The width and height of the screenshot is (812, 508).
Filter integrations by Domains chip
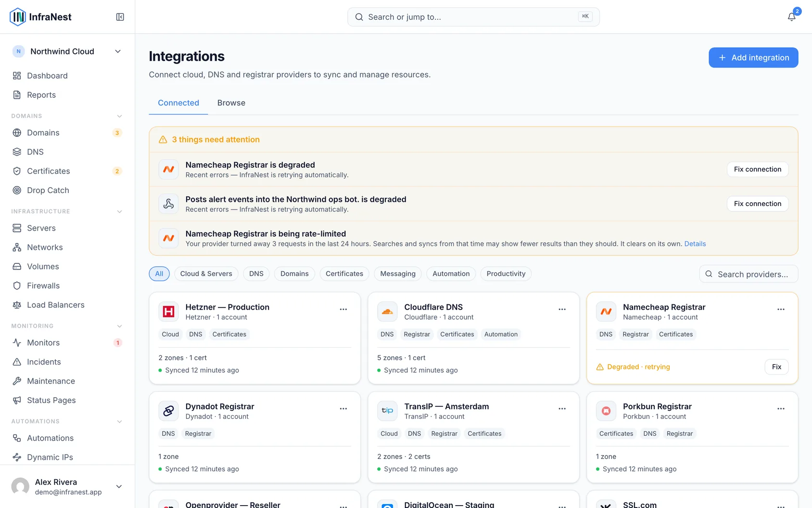coord(294,274)
